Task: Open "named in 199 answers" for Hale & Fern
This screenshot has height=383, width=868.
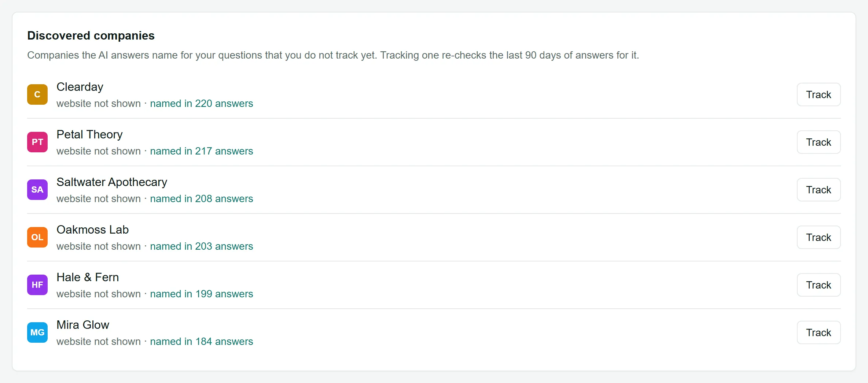Action: pyautogui.click(x=202, y=294)
